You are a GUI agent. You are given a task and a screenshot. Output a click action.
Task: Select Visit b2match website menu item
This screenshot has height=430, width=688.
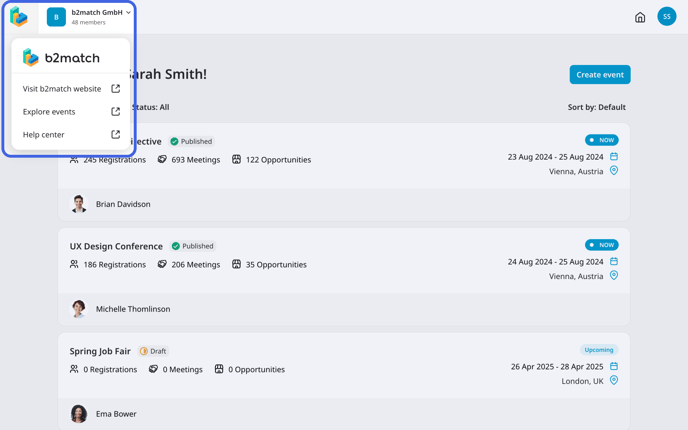(x=62, y=89)
